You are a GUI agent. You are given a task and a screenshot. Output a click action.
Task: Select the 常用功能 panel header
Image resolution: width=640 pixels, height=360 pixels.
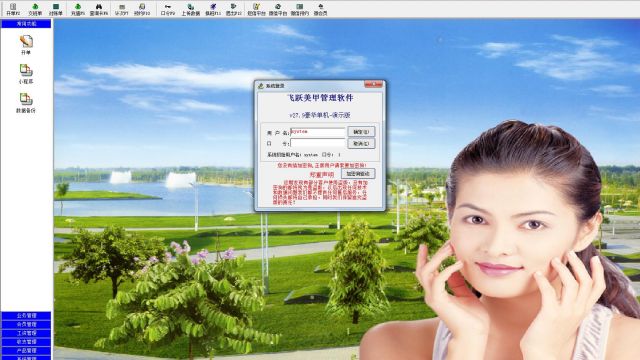tap(26, 24)
